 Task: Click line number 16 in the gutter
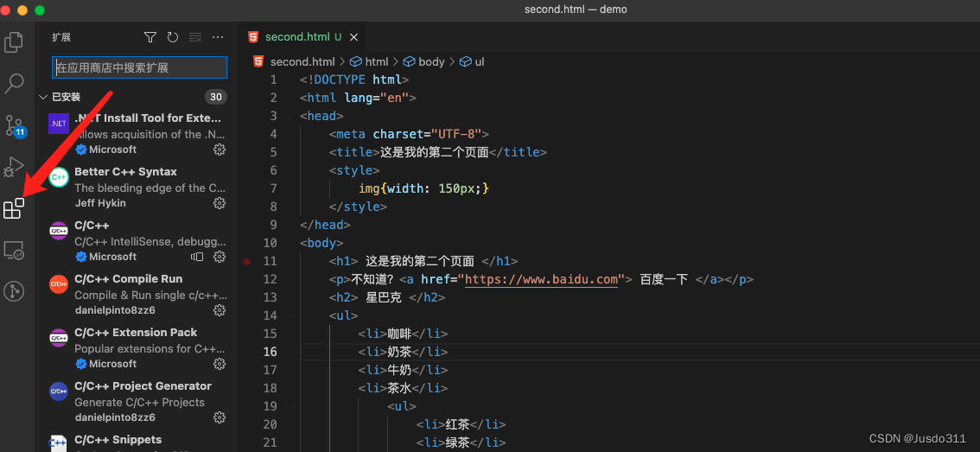[270, 352]
